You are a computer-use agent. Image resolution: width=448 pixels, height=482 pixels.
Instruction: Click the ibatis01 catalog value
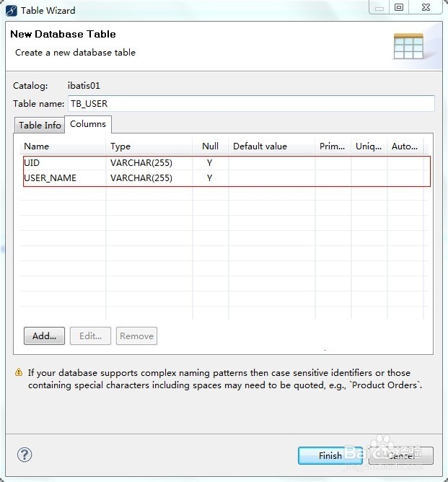coord(84,85)
